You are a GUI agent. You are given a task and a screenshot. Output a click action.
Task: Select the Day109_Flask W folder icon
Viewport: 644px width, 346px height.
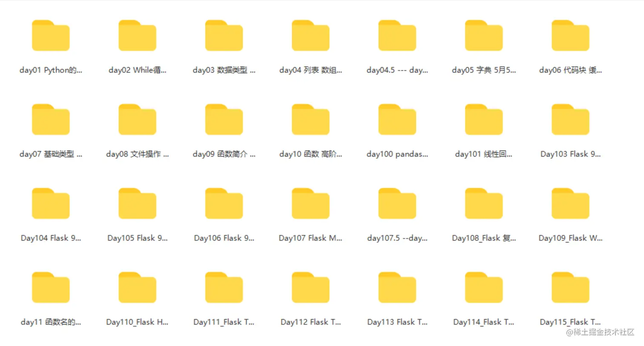click(x=570, y=203)
